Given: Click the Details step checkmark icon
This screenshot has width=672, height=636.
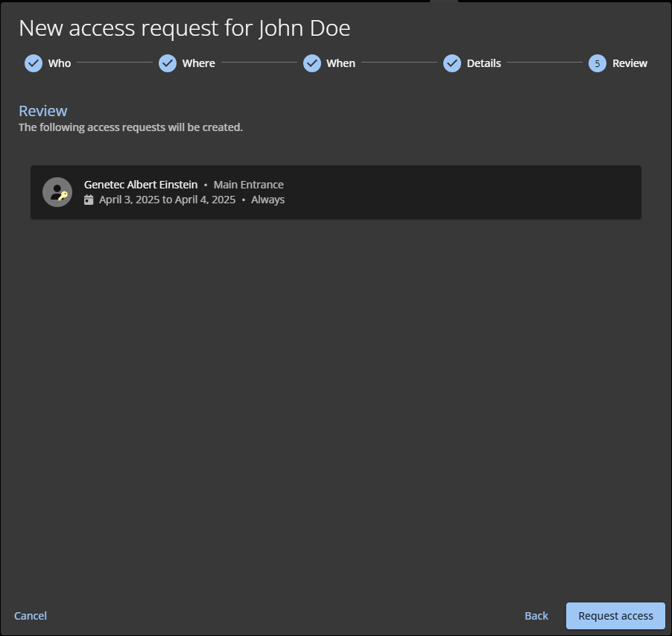Looking at the screenshot, I should pos(452,63).
